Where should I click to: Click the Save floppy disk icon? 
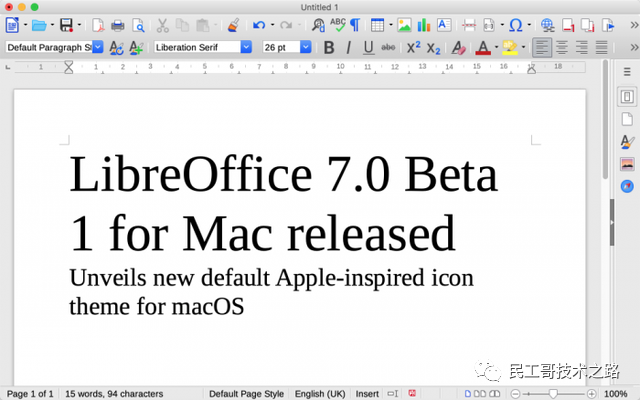click(66, 25)
